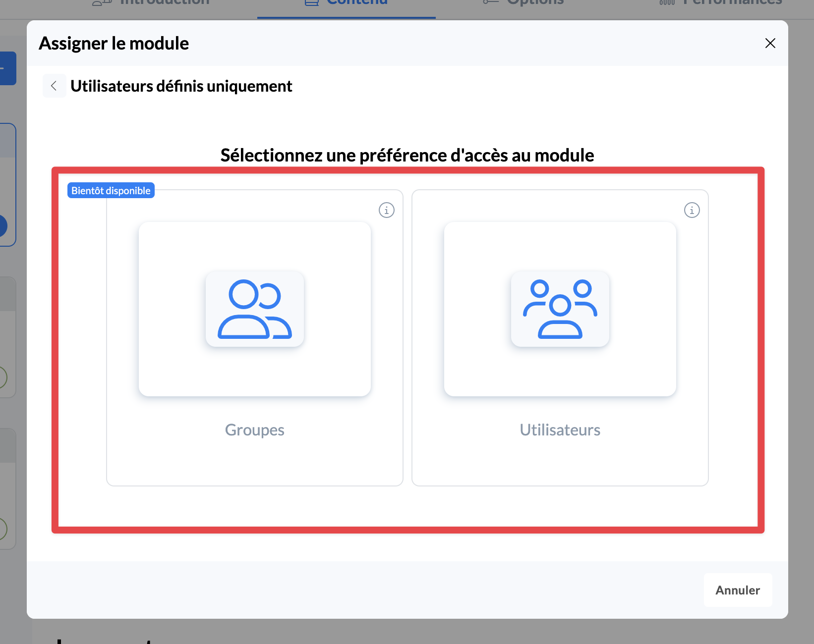Image resolution: width=814 pixels, height=644 pixels.
Task: Click the Contenu tab icon
Action: coord(312,2)
